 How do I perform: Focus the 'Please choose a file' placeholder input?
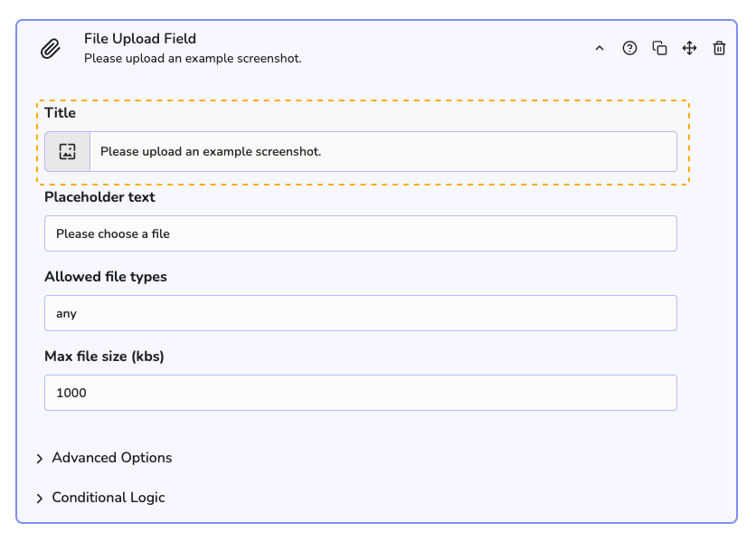360,233
